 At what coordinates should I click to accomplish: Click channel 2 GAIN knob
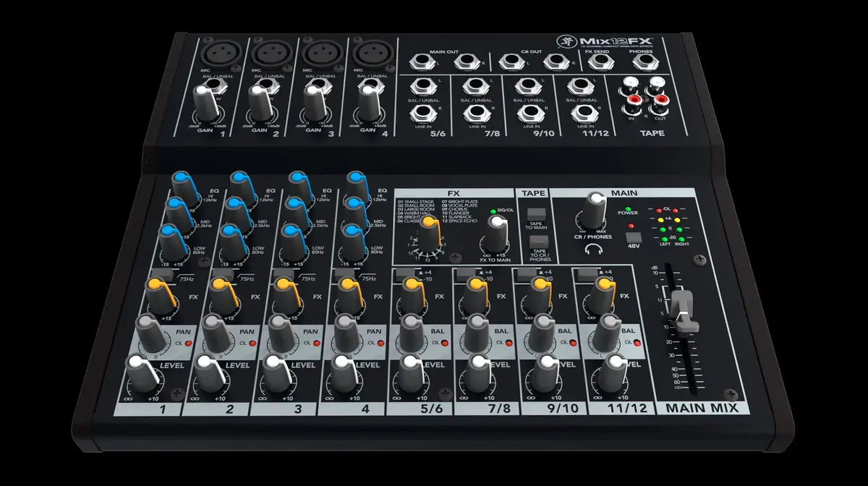tap(260, 103)
